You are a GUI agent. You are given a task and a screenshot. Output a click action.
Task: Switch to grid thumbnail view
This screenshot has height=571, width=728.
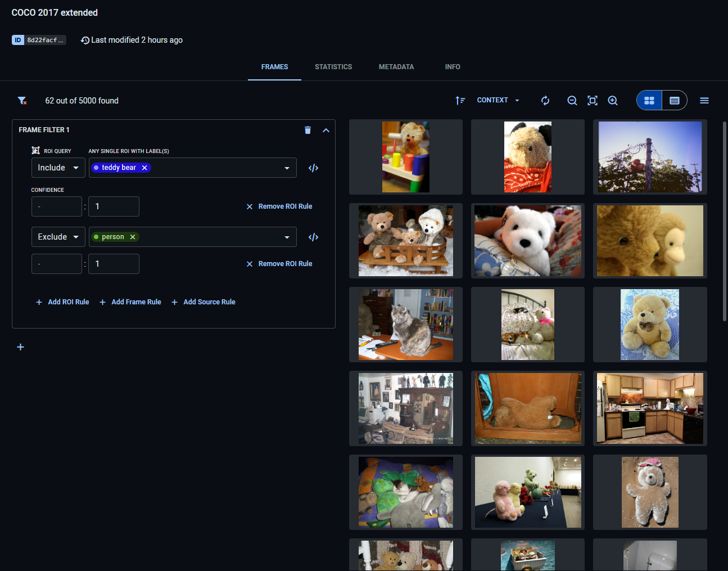coord(649,101)
